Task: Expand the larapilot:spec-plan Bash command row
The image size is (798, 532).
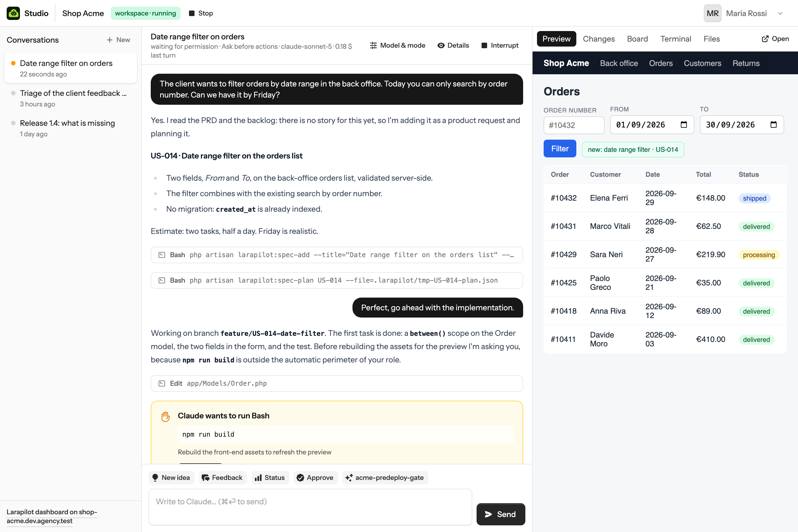Action: 337,280
